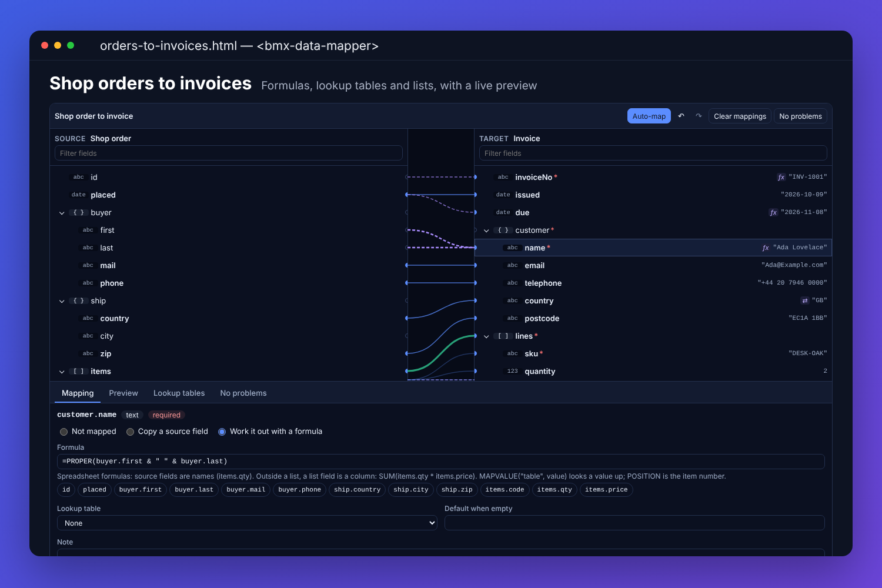882x588 pixels.
Task: Insert the ship.country field chip
Action: point(357,489)
